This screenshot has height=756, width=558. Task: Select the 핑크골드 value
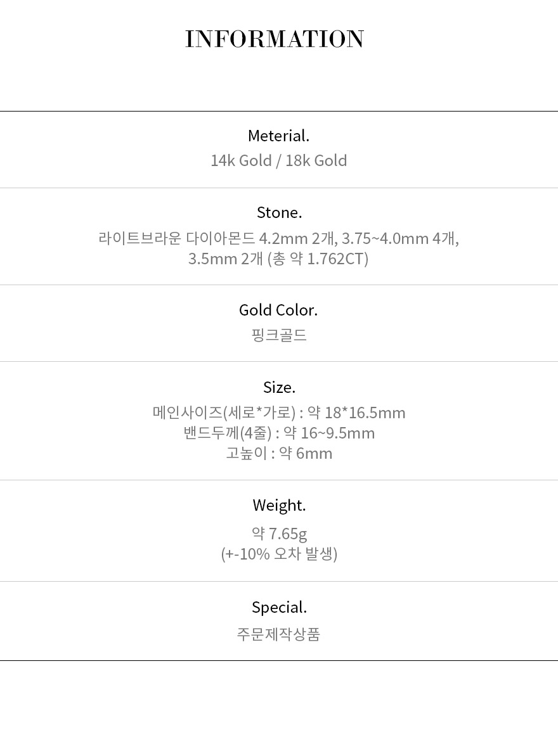point(279,335)
